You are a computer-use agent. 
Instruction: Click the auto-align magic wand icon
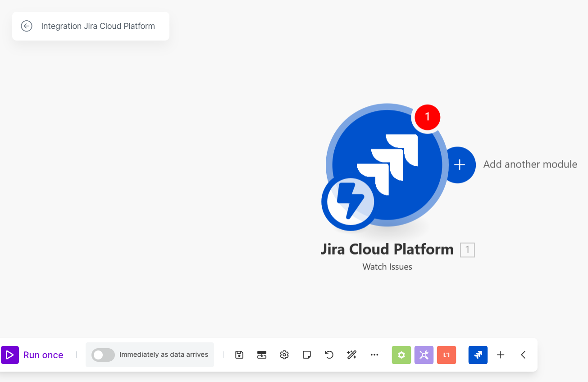coord(352,355)
